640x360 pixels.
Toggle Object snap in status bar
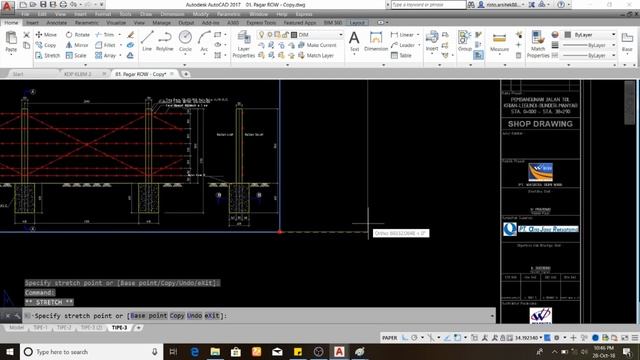point(457,338)
